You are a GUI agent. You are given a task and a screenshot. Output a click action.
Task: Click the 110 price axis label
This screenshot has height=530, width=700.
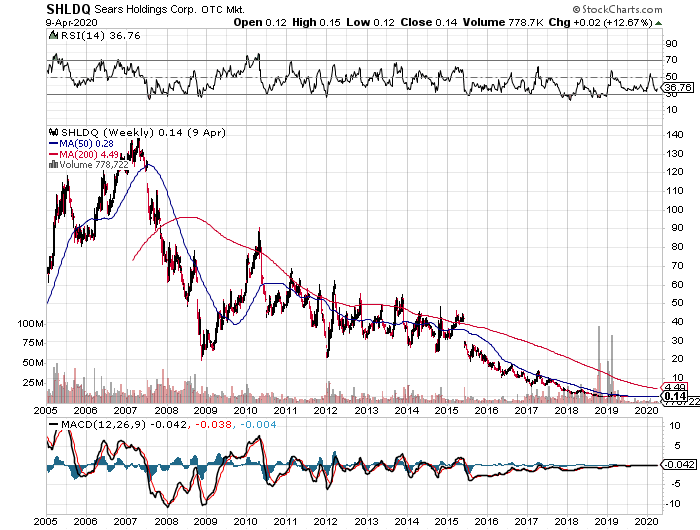[674, 191]
